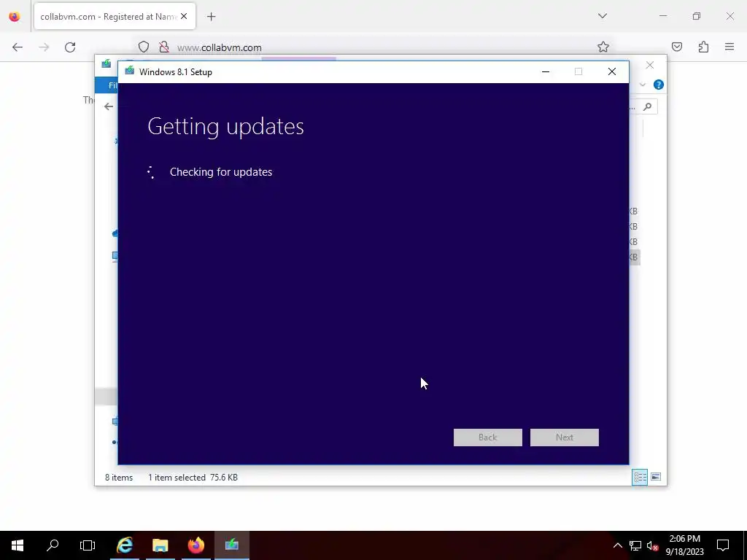Go forward in Firefox browser
This screenshot has width=747, height=560.
click(44, 47)
